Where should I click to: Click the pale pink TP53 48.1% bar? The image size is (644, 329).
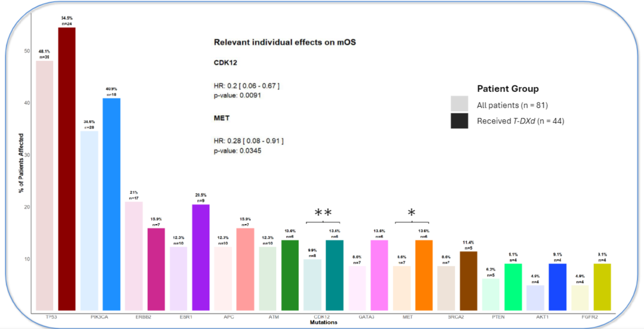point(45,185)
